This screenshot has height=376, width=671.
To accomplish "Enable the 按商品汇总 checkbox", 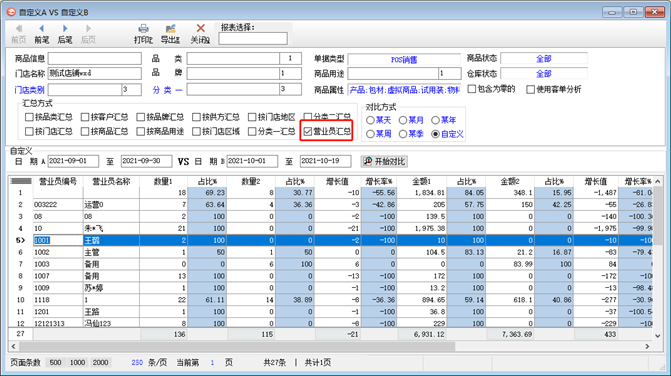I will 85,131.
